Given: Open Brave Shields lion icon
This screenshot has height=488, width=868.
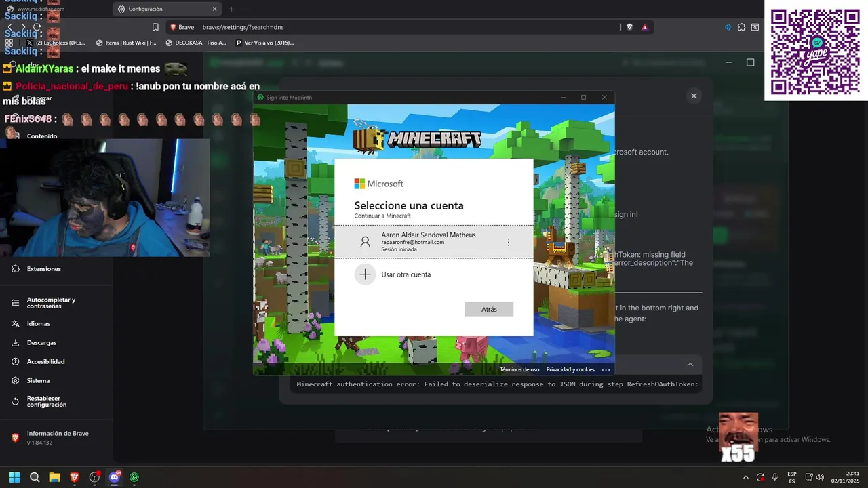Looking at the screenshot, I should coord(629,27).
